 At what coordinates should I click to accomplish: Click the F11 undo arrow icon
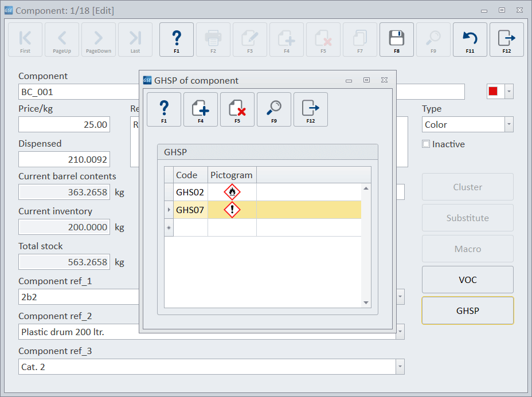point(470,39)
